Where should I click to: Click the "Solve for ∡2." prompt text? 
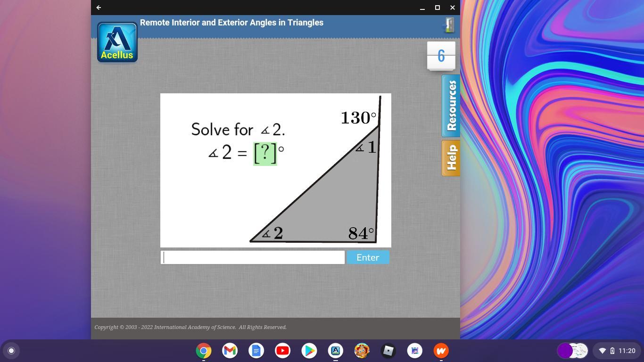point(238,130)
